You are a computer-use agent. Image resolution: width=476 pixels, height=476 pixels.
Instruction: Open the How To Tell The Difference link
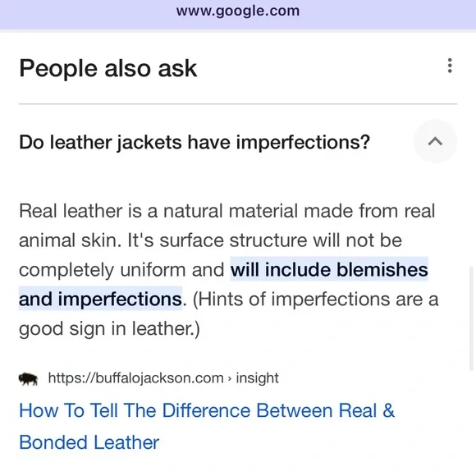pos(207,426)
